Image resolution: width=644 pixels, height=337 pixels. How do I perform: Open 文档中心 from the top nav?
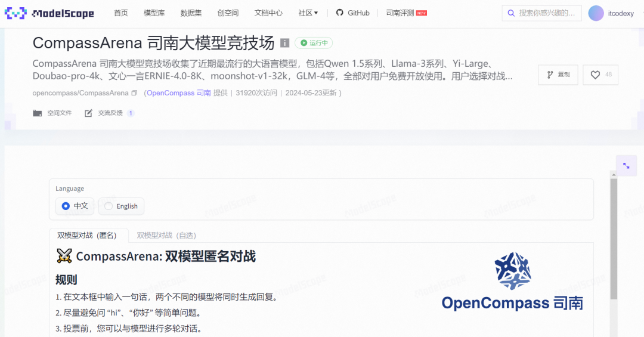tap(268, 13)
